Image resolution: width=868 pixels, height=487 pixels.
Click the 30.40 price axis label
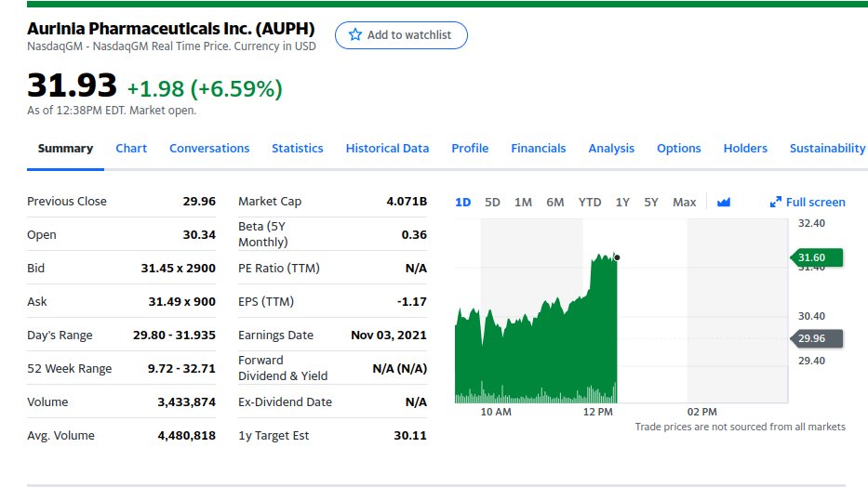811,316
